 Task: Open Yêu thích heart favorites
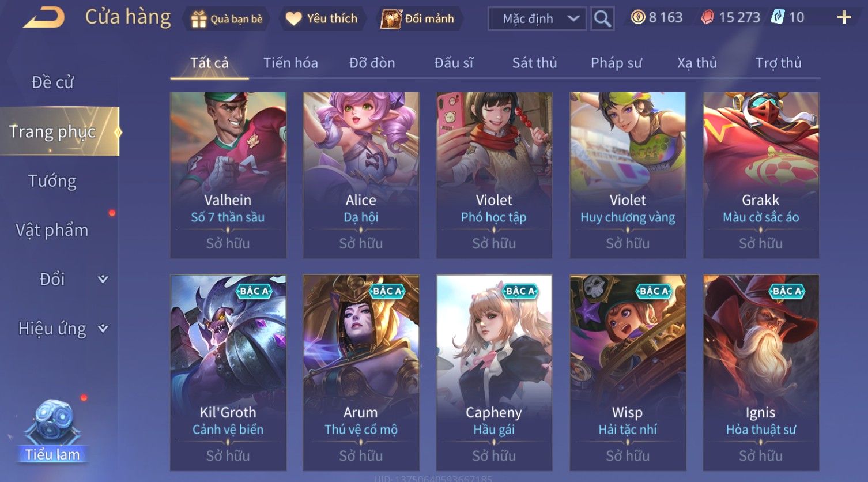click(x=293, y=18)
